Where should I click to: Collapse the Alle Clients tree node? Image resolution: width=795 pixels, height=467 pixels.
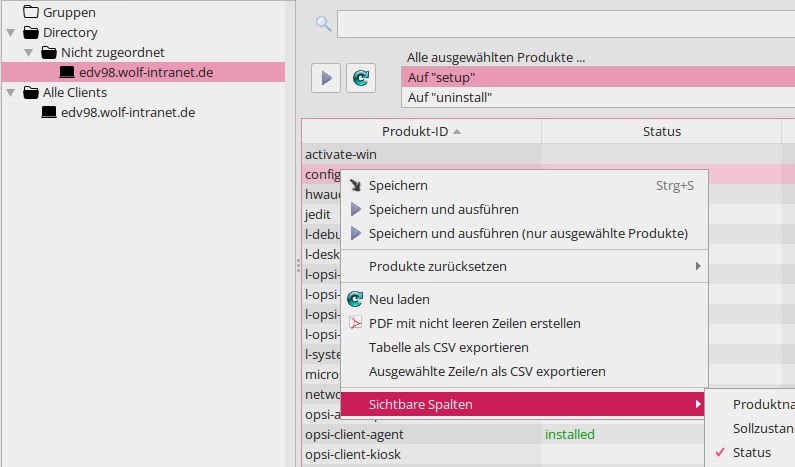click(11, 92)
